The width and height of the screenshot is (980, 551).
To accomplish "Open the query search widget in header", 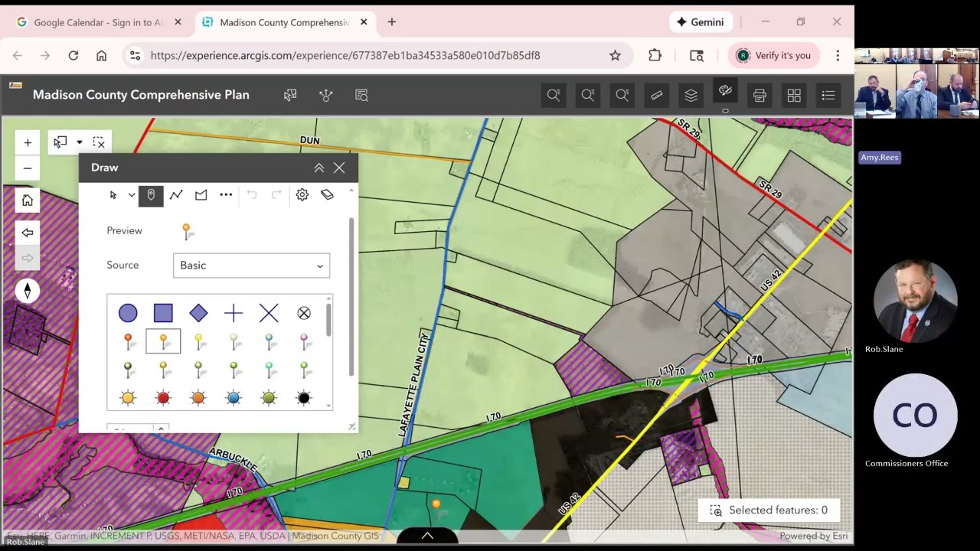I will [x=362, y=96].
